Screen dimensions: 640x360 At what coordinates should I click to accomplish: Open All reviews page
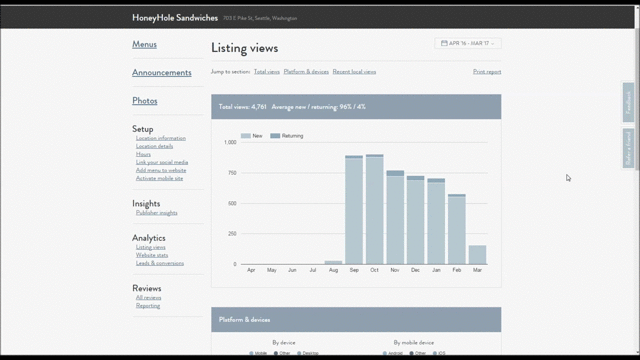[149, 298]
